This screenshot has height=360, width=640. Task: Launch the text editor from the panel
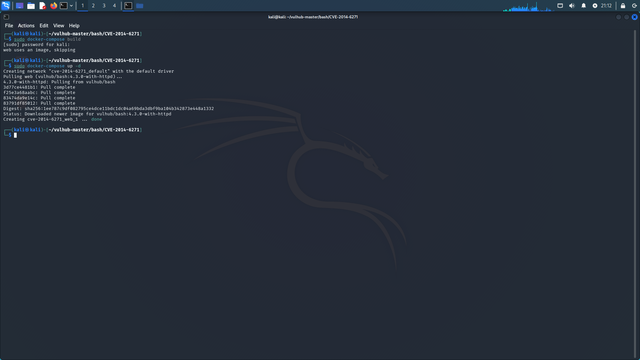tap(42, 6)
